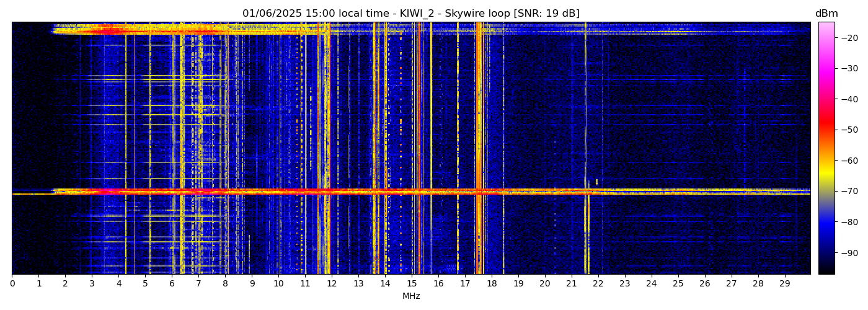
Task: Click the 7 MHz x-axis tick label
Action: point(198,284)
